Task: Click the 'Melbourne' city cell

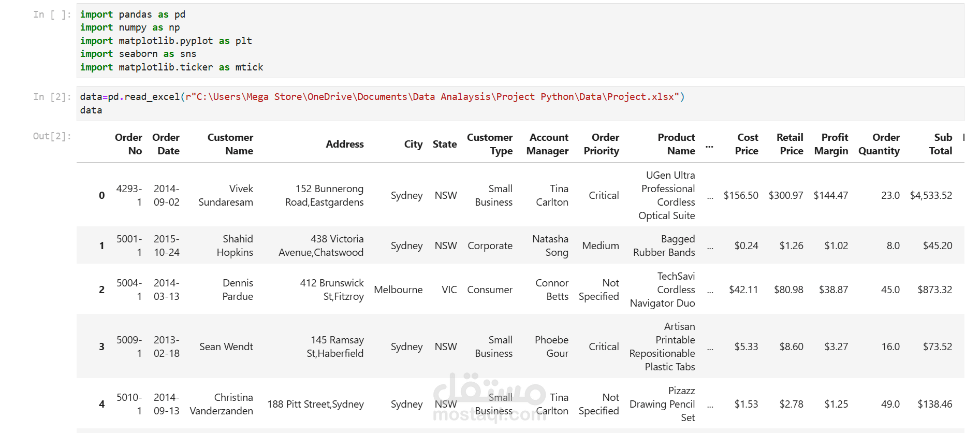Action: pyautogui.click(x=398, y=290)
